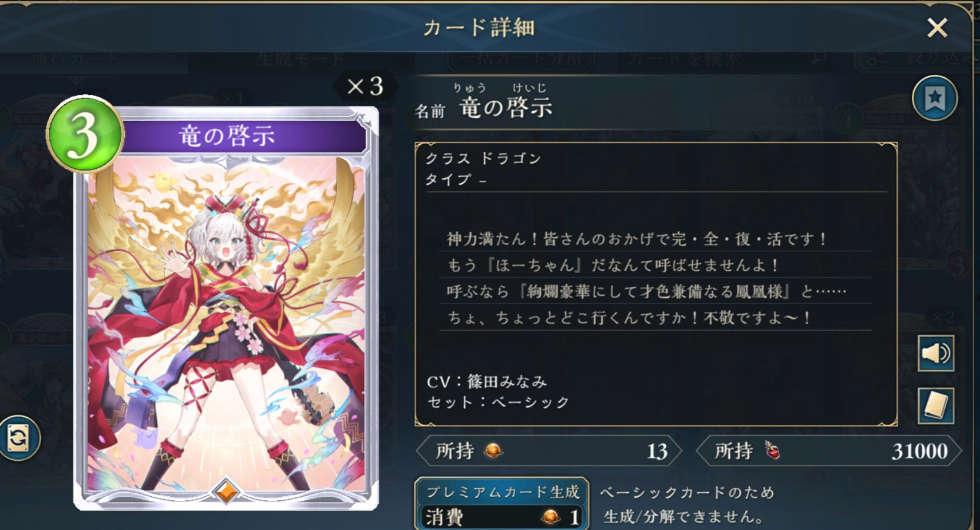Switch card art with the circular arrows icon
The image size is (980, 530).
(x=18, y=438)
